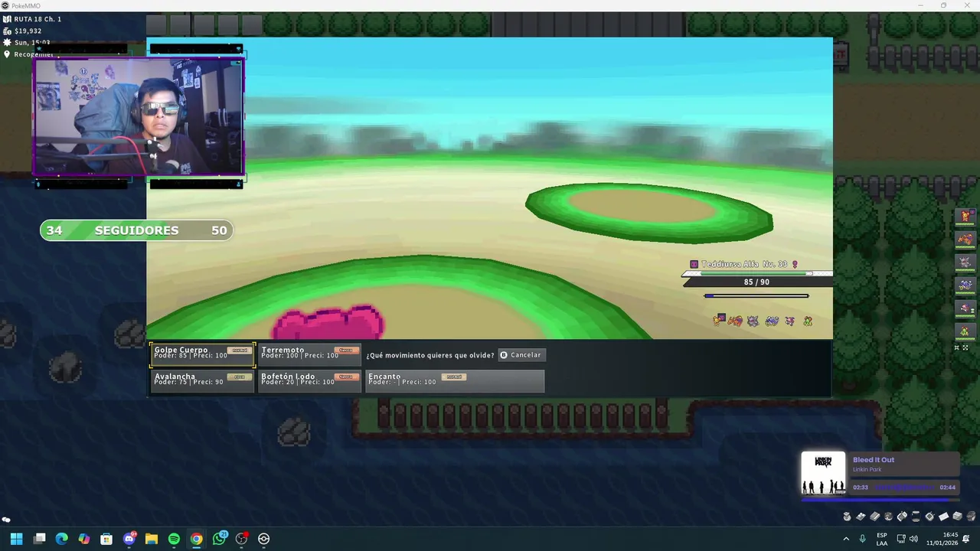Open first party slot Teddiursa on sidebar
Screen dimensions: 980x551
[x=965, y=217]
